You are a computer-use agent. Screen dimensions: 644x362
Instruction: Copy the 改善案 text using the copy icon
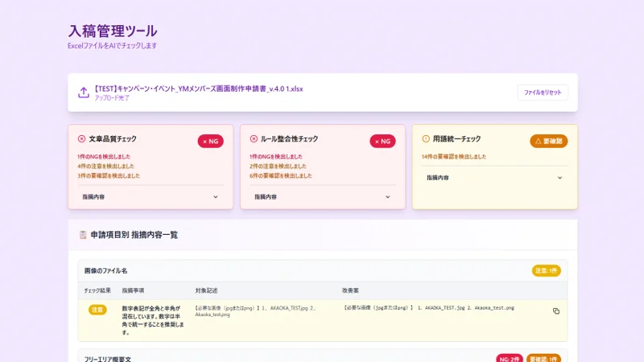point(556,311)
